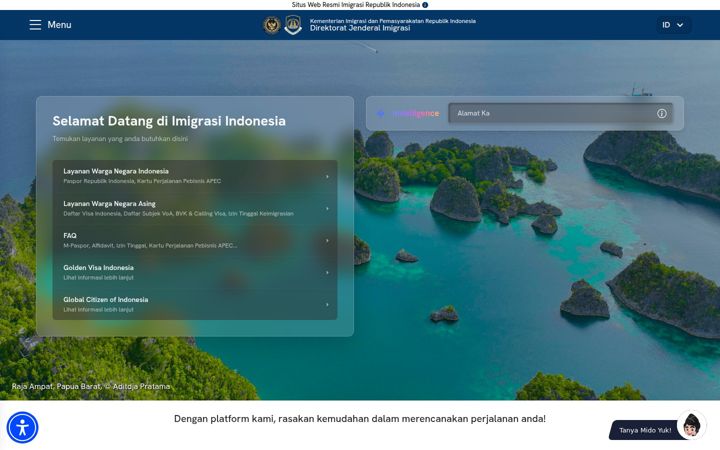This screenshot has height=450, width=720.
Task: Expand Layanan Warga Negara Asing arrow
Action: point(327,208)
